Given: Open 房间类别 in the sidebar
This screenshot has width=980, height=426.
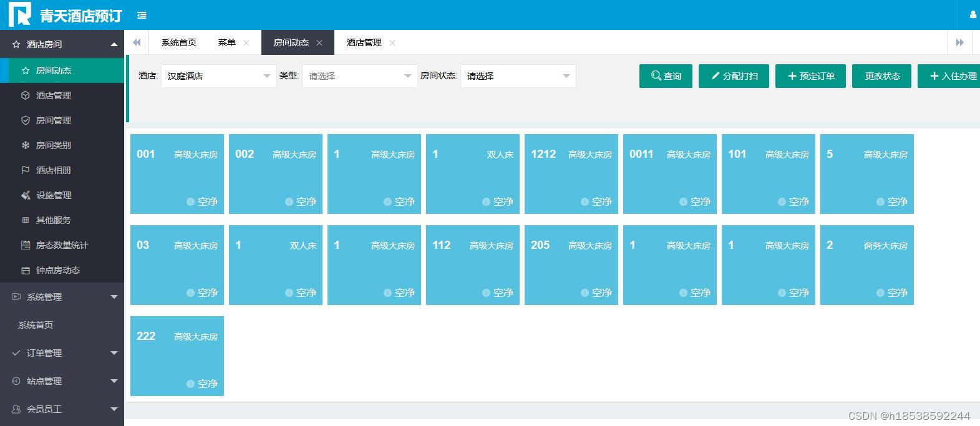Looking at the screenshot, I should pyautogui.click(x=62, y=145).
